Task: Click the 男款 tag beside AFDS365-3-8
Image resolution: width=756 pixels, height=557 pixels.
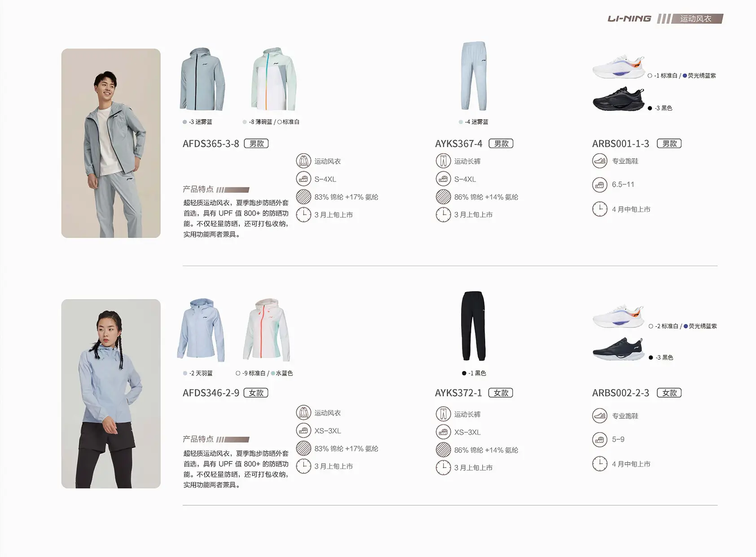Action: pos(256,144)
